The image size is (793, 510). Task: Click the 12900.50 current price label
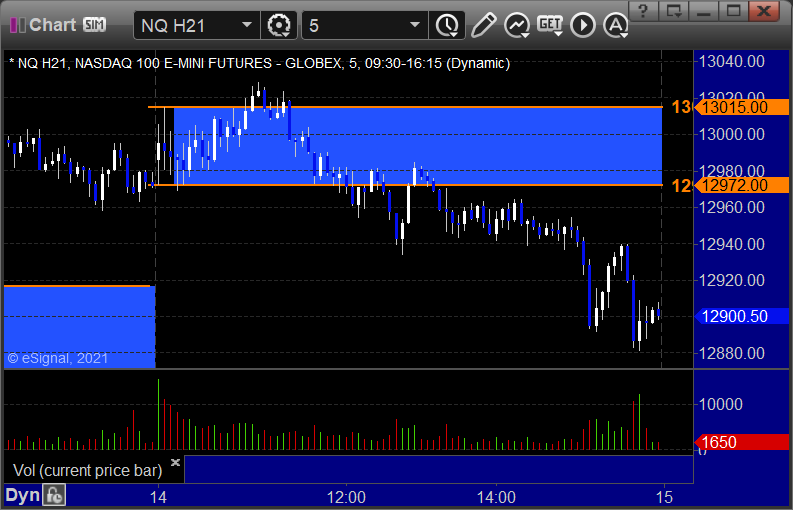point(741,316)
